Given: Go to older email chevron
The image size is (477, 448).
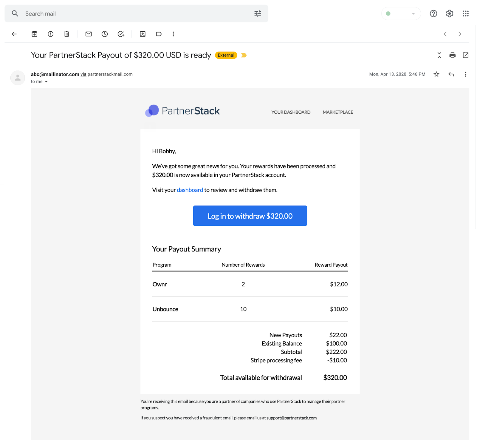Looking at the screenshot, I should coord(460,34).
